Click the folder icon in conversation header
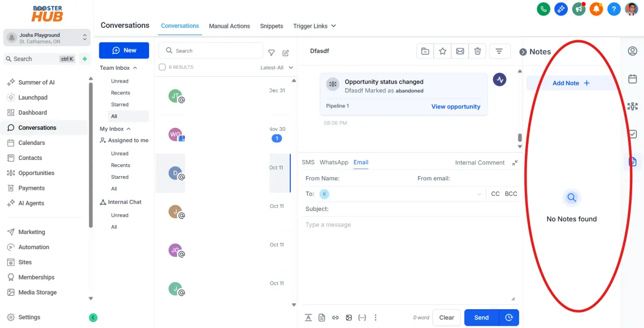644x328 pixels. (425, 51)
